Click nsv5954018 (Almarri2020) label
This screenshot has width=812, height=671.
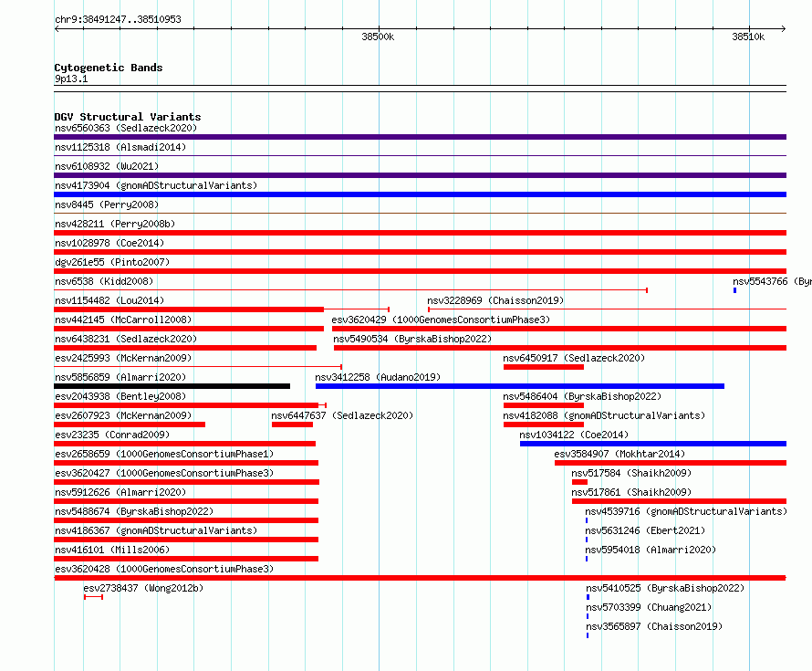651,550
